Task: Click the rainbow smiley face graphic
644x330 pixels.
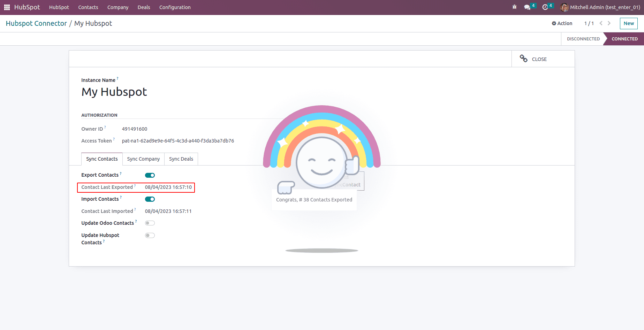Action: [321, 163]
